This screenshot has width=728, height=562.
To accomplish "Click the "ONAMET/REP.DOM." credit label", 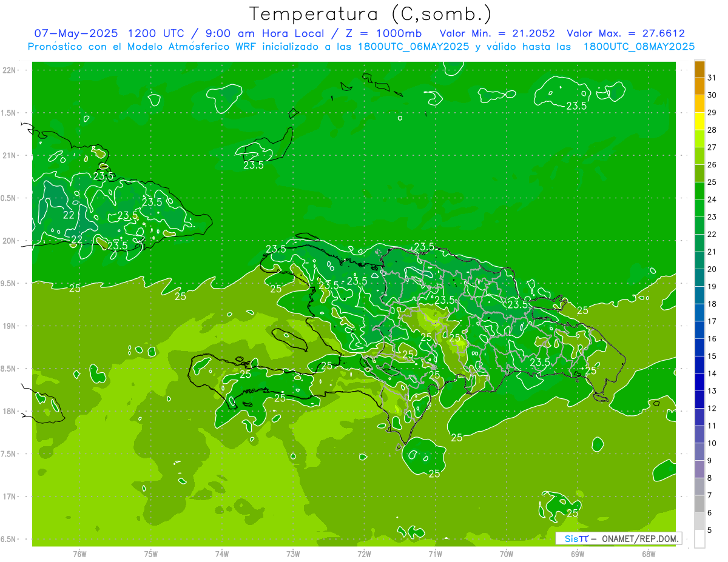I will pos(640,538).
